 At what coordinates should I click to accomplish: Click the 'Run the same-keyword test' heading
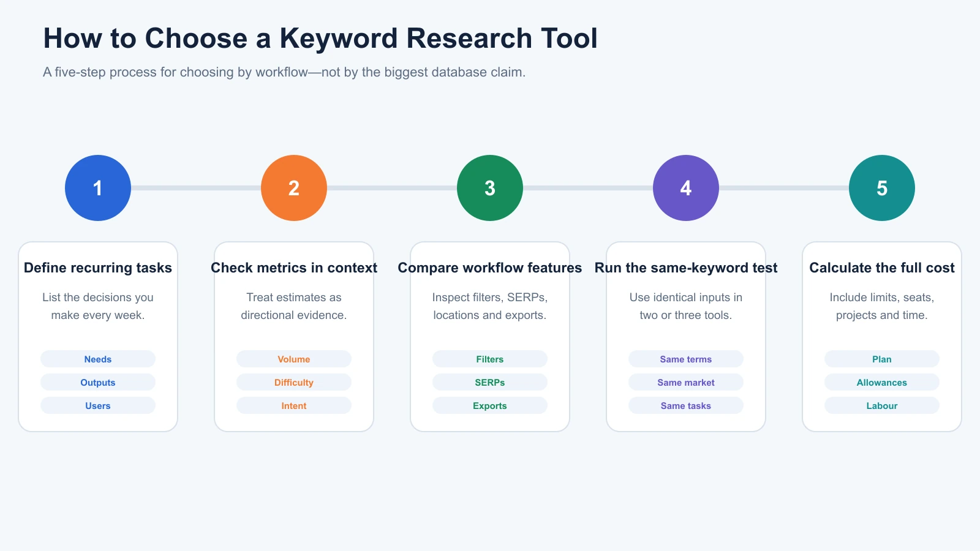[686, 268]
